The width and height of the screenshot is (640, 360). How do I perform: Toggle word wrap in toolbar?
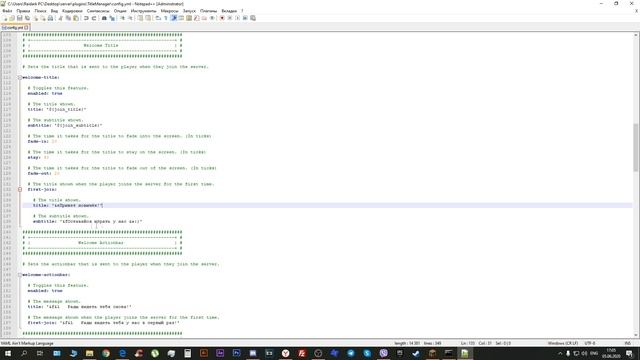158,18
